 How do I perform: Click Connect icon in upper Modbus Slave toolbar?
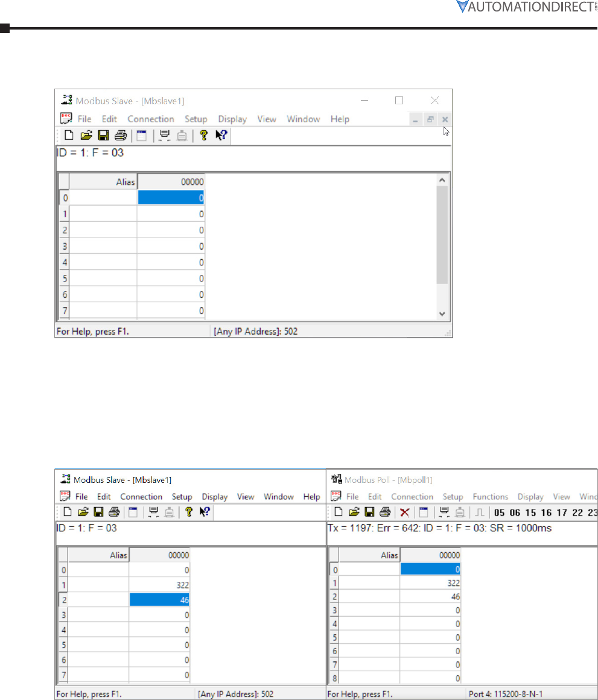point(165,135)
